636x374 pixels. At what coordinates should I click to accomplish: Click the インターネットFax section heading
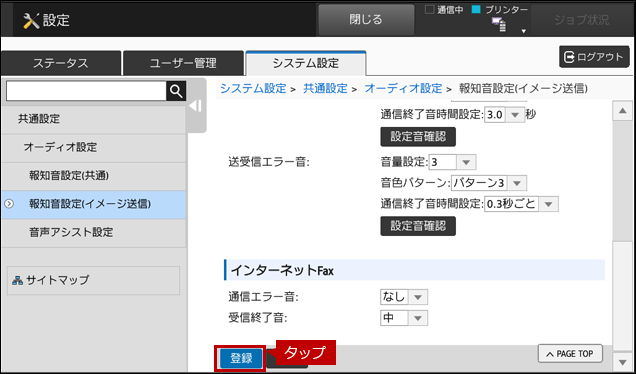414,270
